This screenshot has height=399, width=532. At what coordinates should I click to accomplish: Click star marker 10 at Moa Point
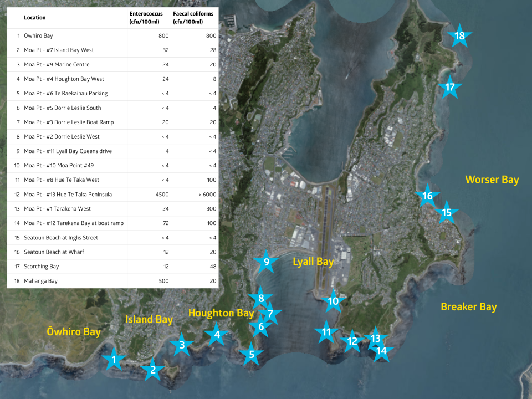click(x=332, y=301)
